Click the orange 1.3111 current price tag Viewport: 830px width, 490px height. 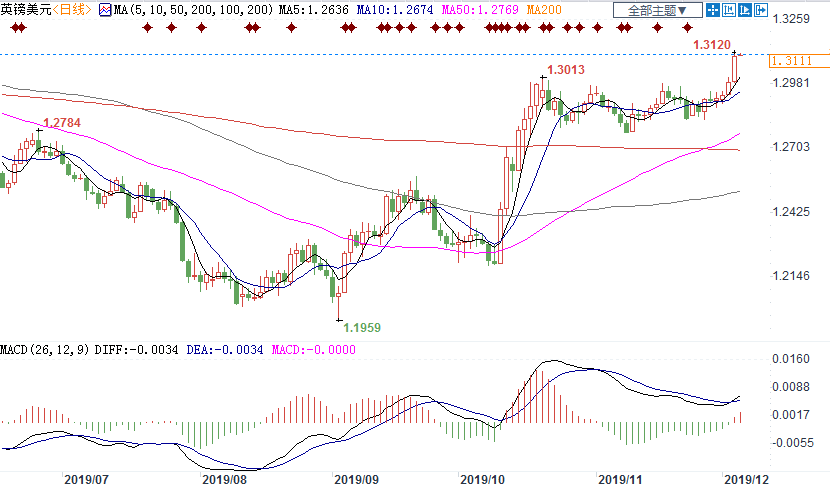pos(799,61)
